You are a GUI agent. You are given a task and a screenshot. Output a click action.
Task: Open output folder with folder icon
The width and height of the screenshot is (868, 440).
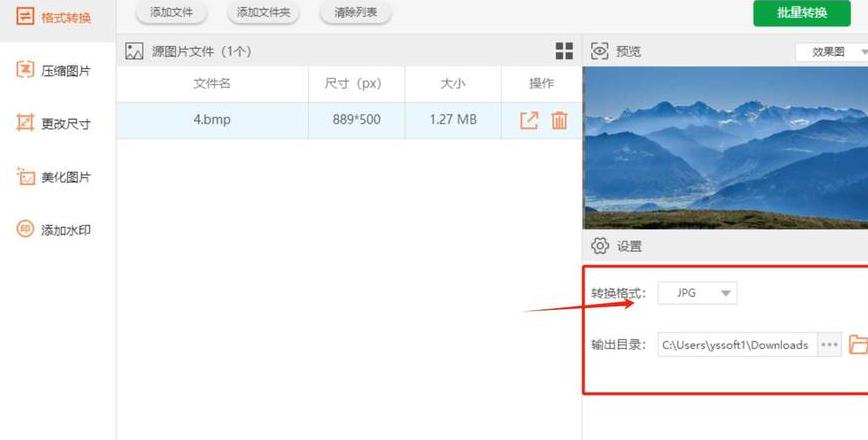[858, 344]
